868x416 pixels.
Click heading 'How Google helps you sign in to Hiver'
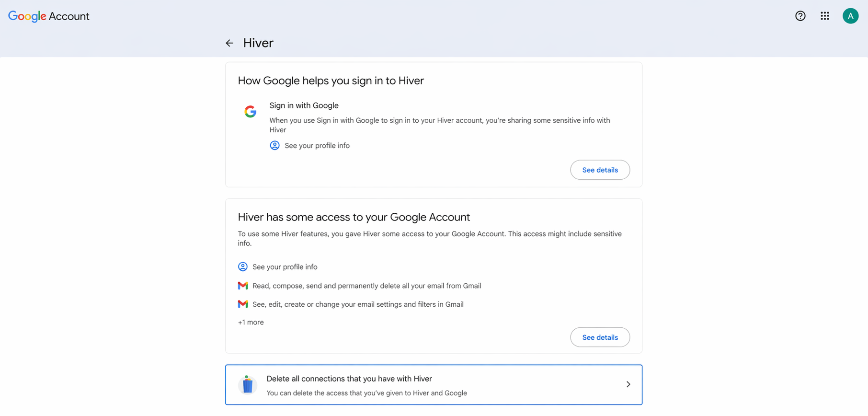click(331, 81)
